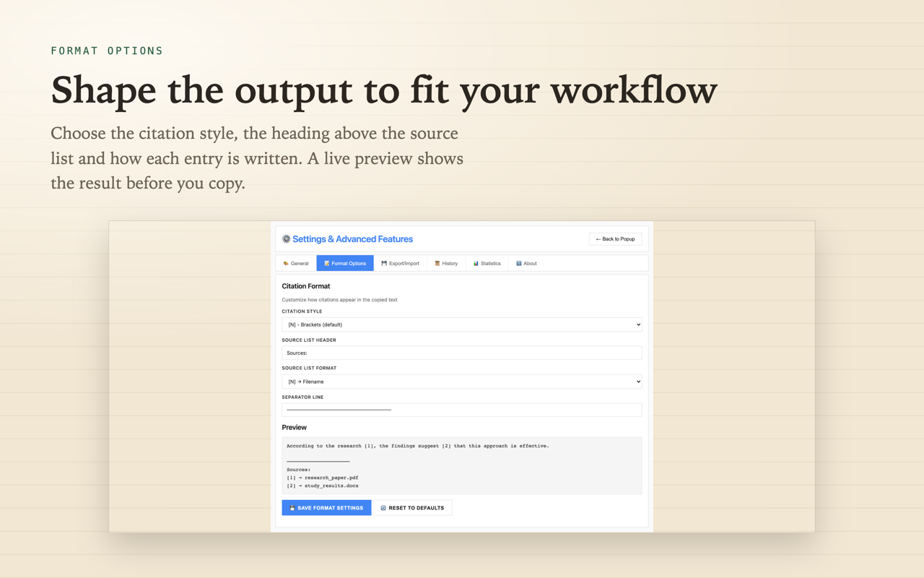This screenshot has height=578, width=924.
Task: Click "Customize how citations appear in the copied text"
Action: coord(339,300)
